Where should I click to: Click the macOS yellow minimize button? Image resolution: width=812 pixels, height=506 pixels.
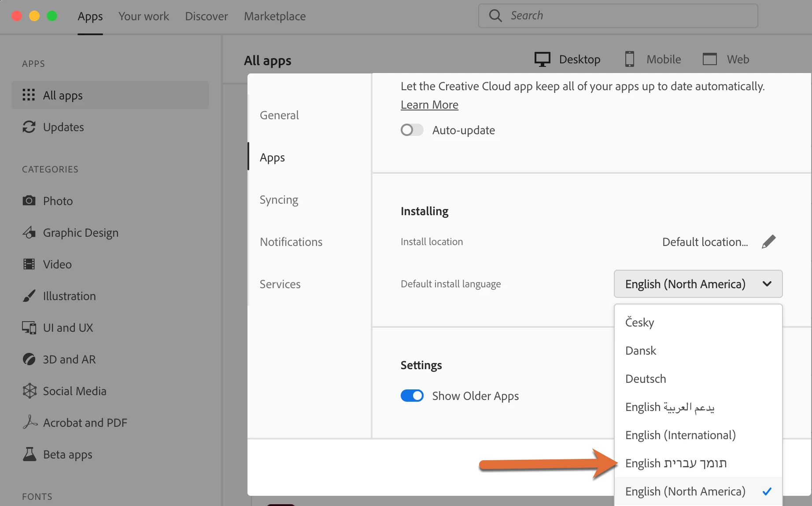[34, 16]
